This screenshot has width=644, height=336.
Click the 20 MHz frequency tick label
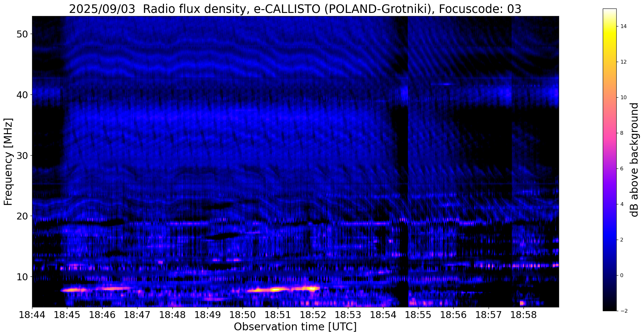[22, 216]
